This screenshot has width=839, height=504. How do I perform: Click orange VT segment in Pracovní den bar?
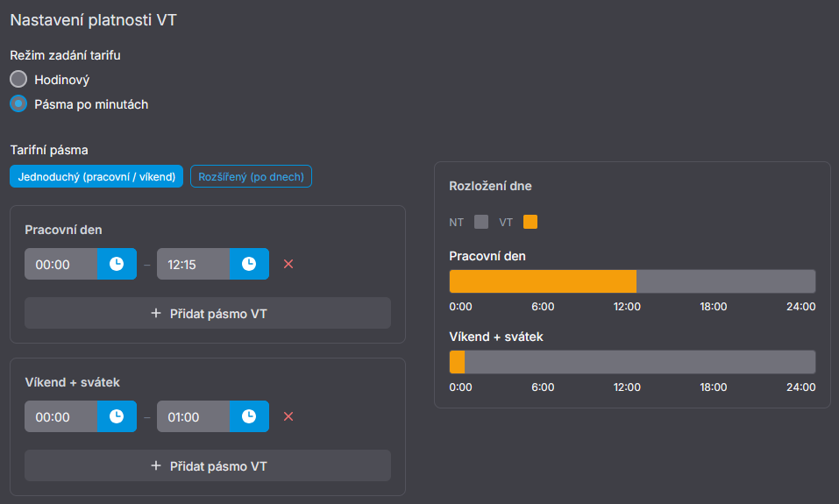tap(543, 281)
